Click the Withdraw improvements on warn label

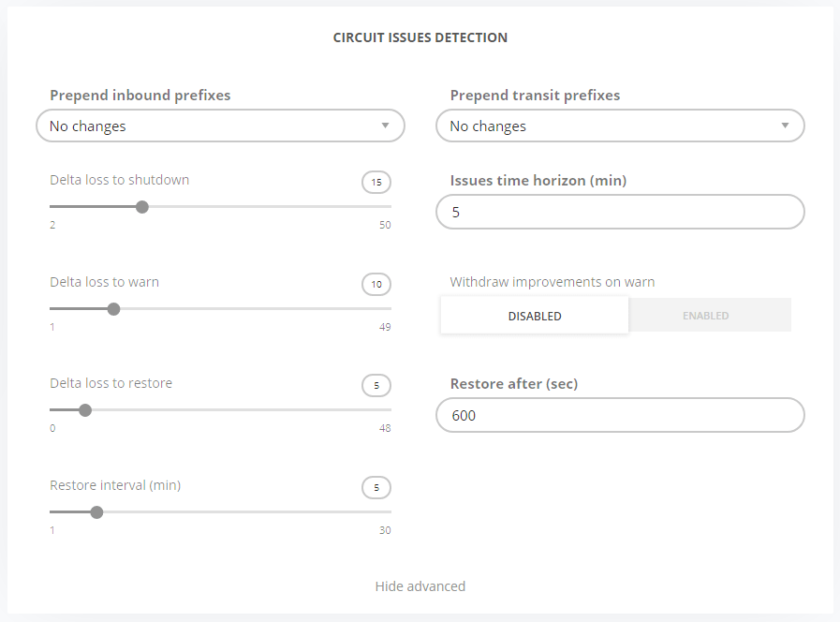[553, 282]
